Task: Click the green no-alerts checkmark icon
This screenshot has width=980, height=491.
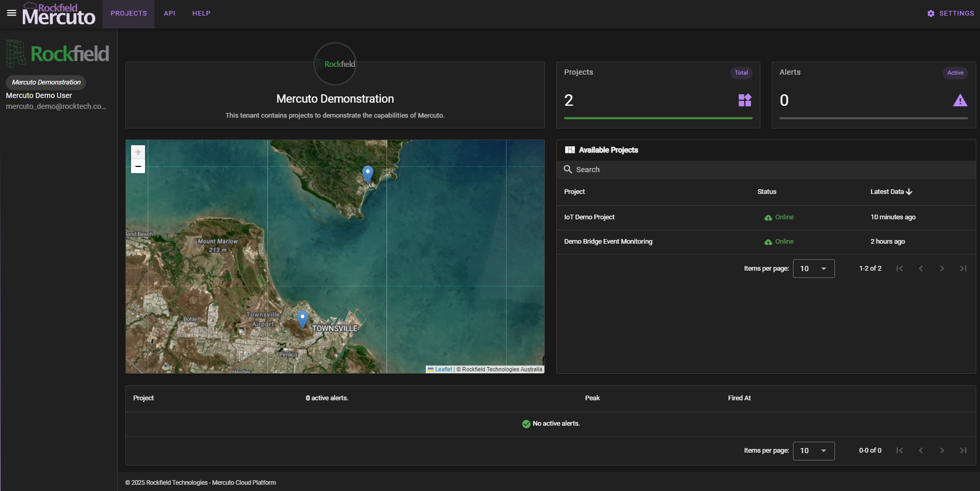Action: [526, 424]
